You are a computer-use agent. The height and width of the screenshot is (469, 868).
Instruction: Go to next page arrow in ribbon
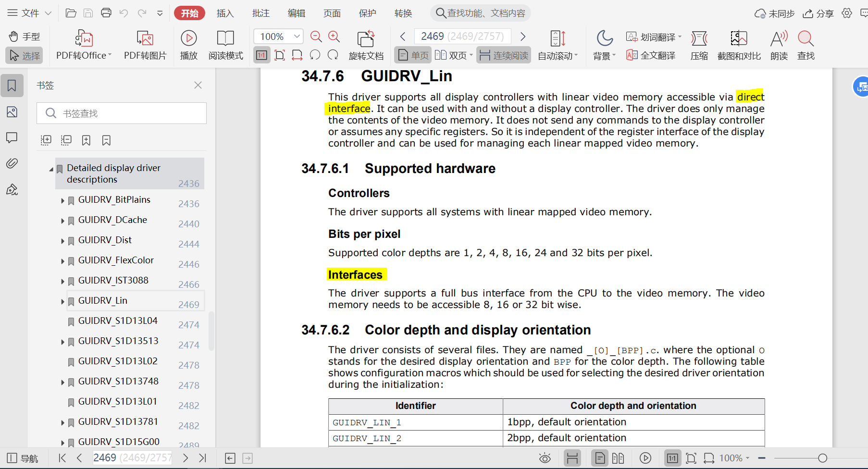tap(523, 37)
